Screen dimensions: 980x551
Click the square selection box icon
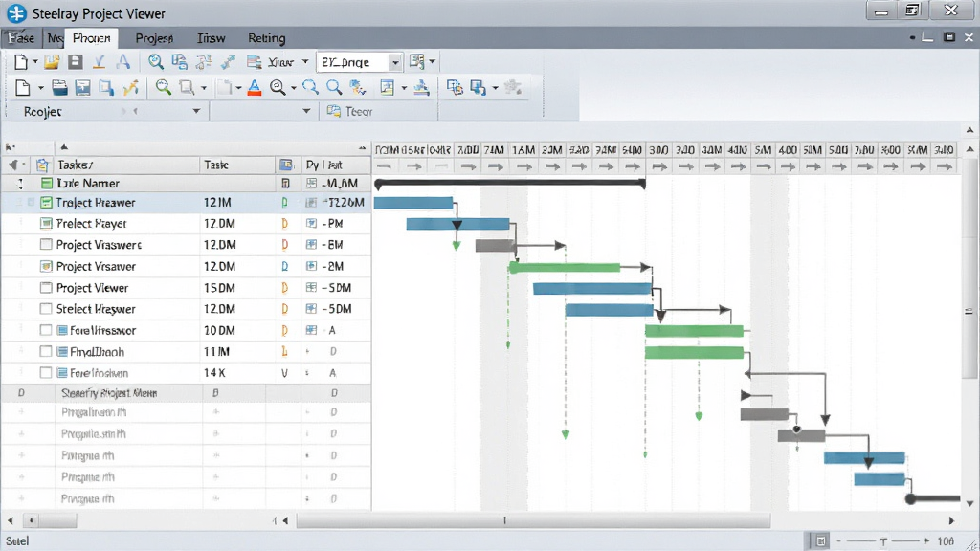[187, 87]
